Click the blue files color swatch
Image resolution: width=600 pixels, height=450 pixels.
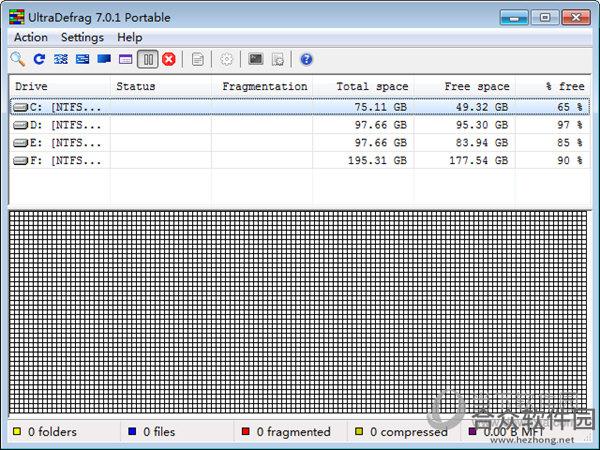pos(132,432)
